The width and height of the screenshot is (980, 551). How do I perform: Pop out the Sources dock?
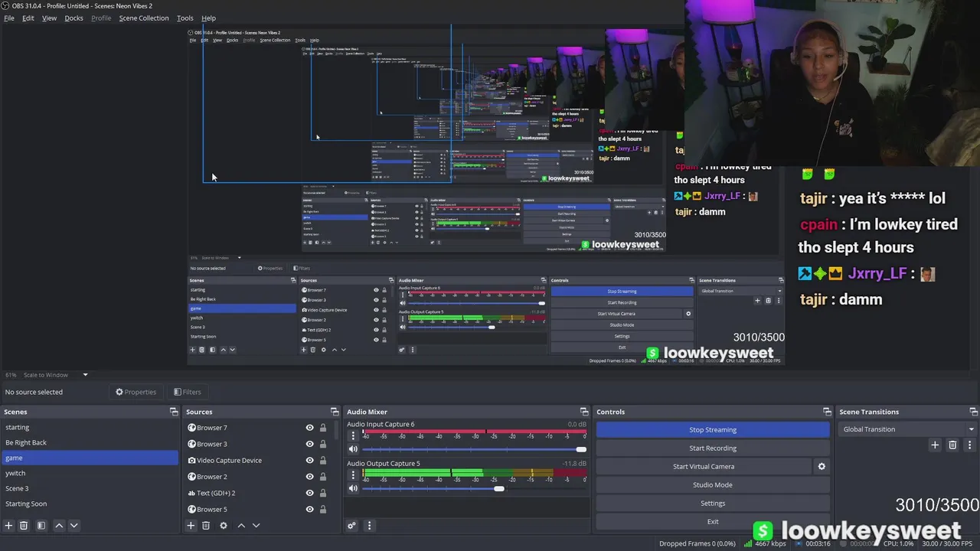pyautogui.click(x=335, y=412)
